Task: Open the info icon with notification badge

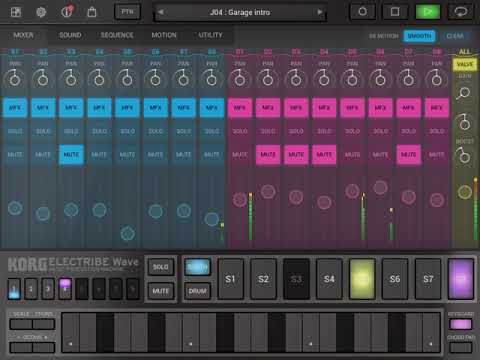Action: pyautogui.click(x=67, y=12)
